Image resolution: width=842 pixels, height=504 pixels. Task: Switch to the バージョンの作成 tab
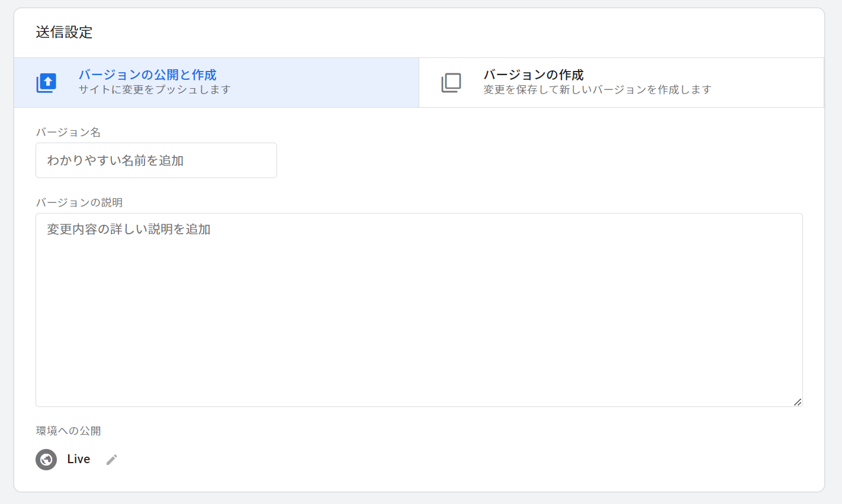(x=621, y=82)
